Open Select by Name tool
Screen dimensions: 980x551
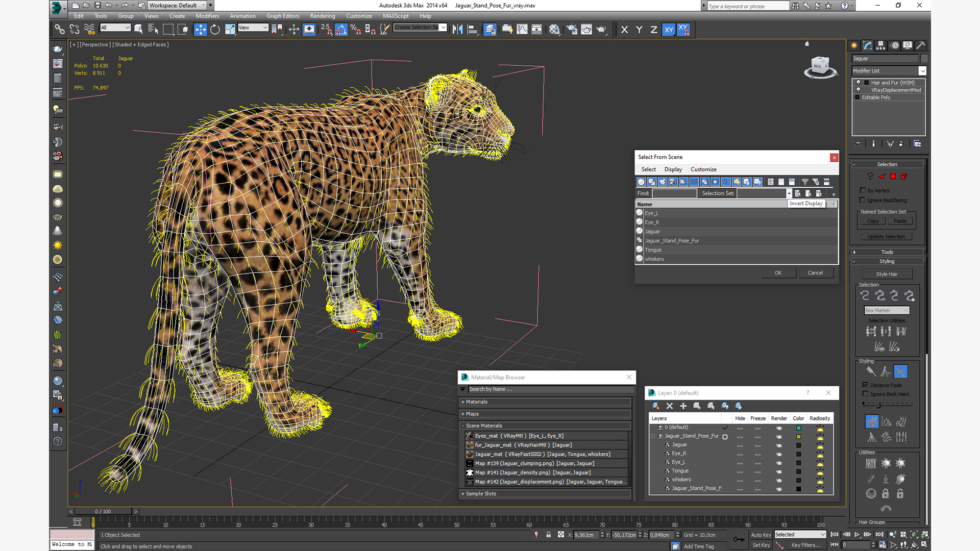[153, 30]
